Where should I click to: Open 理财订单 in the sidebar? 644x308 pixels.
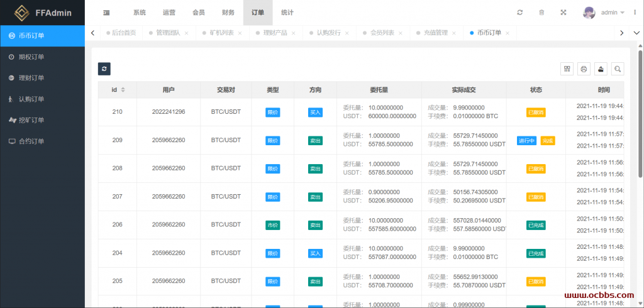coord(42,78)
